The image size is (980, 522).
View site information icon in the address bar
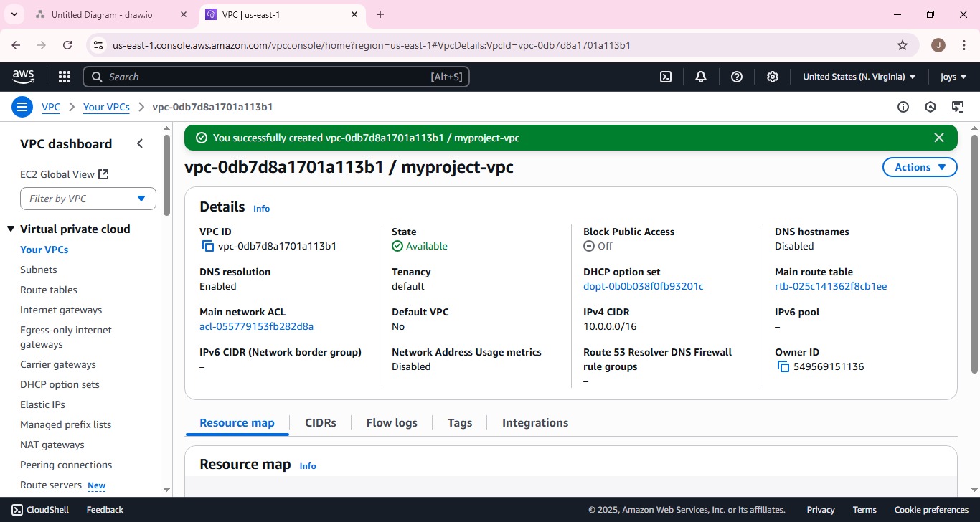(99, 45)
